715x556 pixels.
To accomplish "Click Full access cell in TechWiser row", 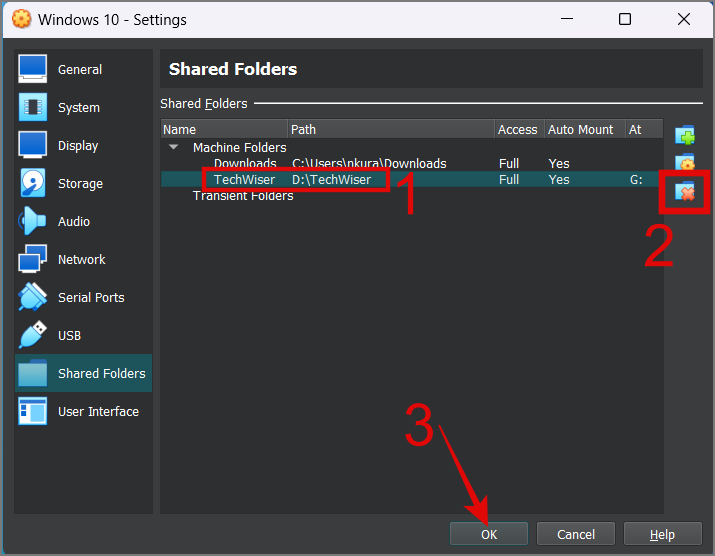I will click(509, 179).
